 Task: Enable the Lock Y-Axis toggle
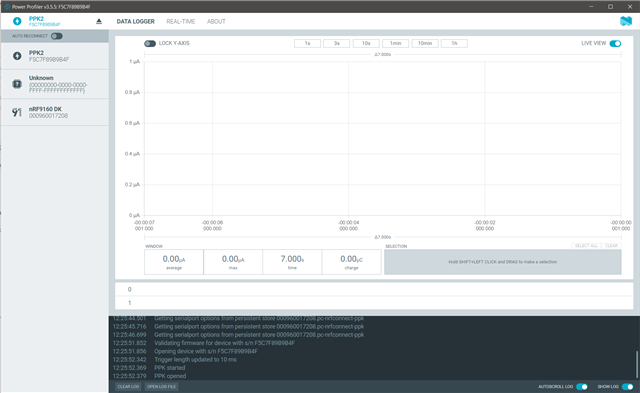[x=150, y=43]
